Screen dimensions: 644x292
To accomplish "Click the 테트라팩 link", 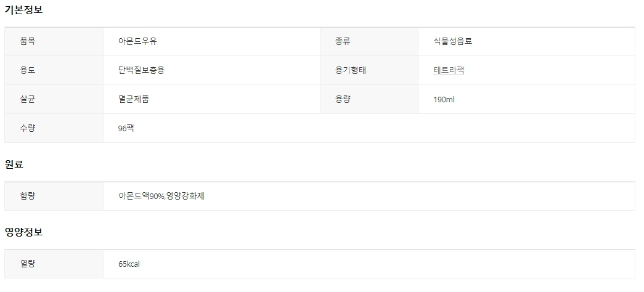I will (449, 70).
